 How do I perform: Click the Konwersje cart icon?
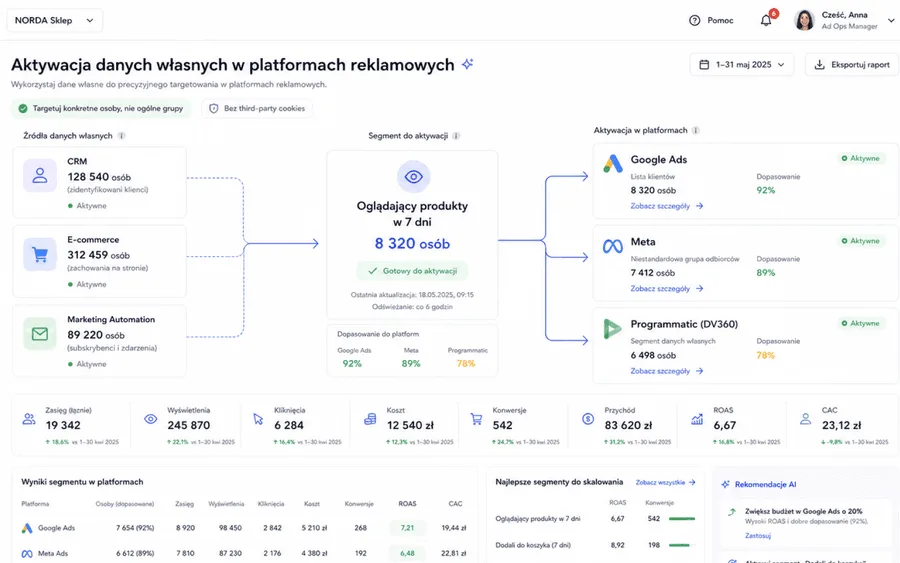[x=476, y=419]
